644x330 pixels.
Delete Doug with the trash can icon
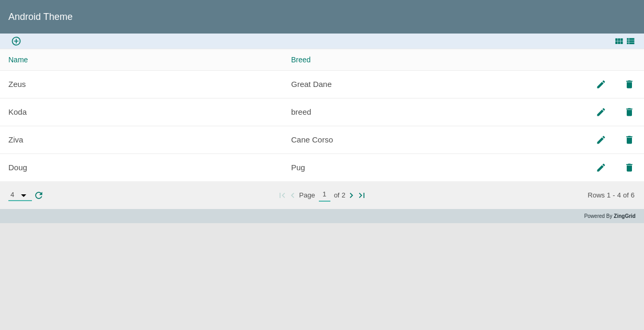tap(629, 168)
